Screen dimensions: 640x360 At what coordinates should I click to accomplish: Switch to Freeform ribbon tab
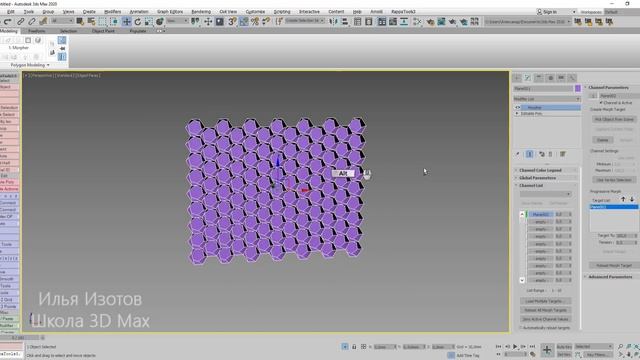[37, 31]
